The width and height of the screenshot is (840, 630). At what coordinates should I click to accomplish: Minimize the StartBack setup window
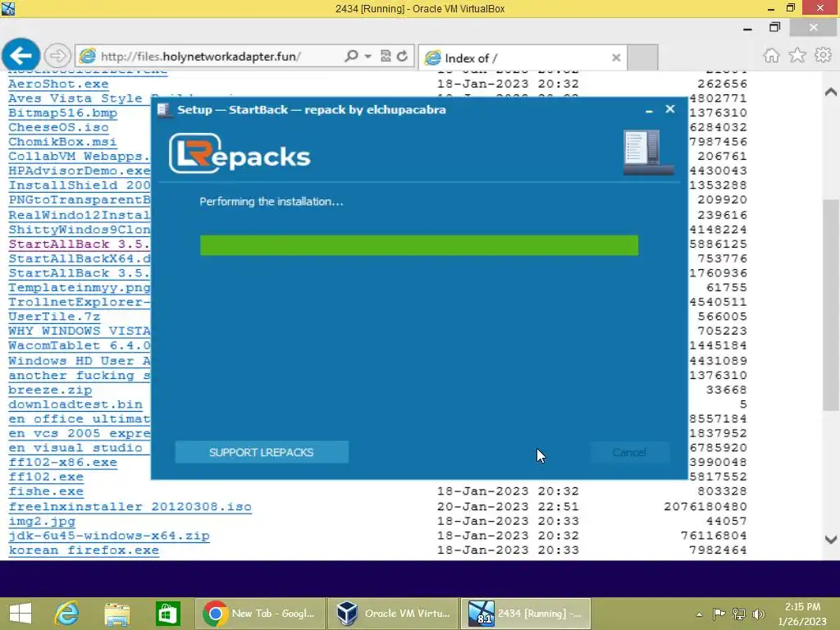coord(649,110)
